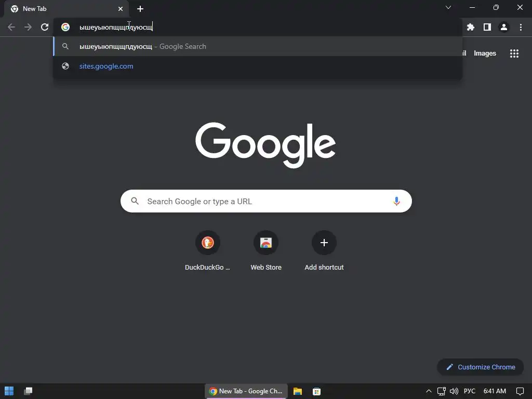This screenshot has height=399, width=532.
Task: Open the tab search dropdown arrow
Action: (x=448, y=7)
